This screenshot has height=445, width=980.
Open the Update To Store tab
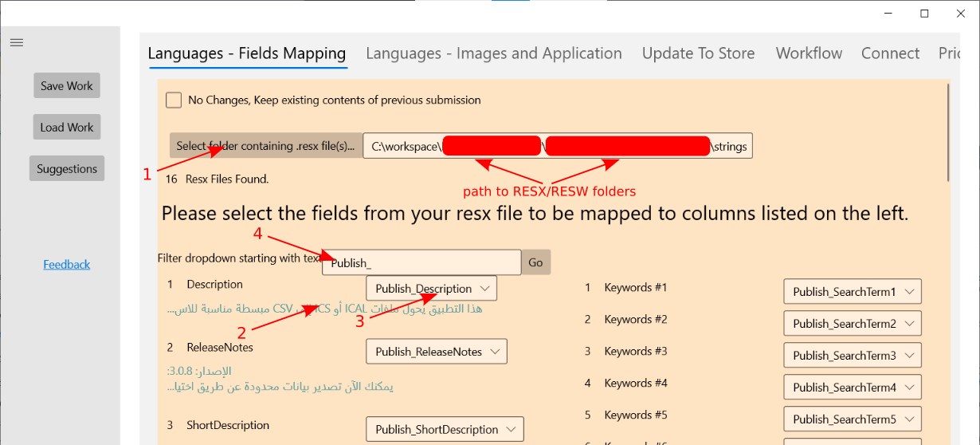pos(698,53)
